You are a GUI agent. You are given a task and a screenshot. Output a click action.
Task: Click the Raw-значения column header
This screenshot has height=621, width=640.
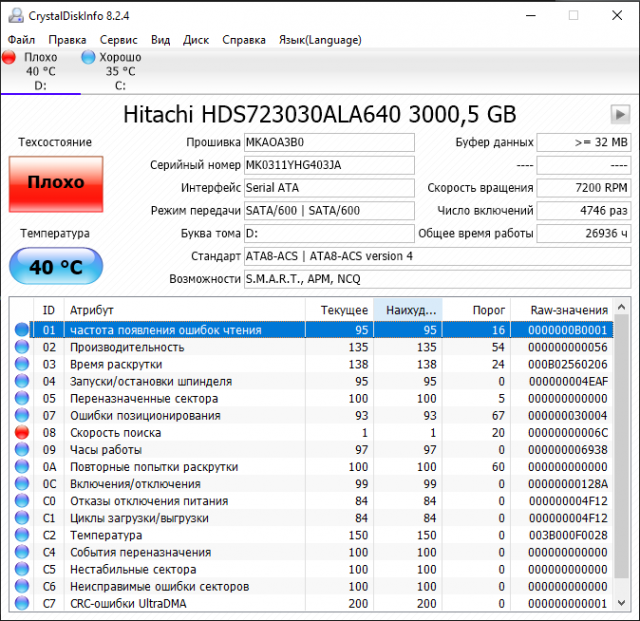click(562, 310)
